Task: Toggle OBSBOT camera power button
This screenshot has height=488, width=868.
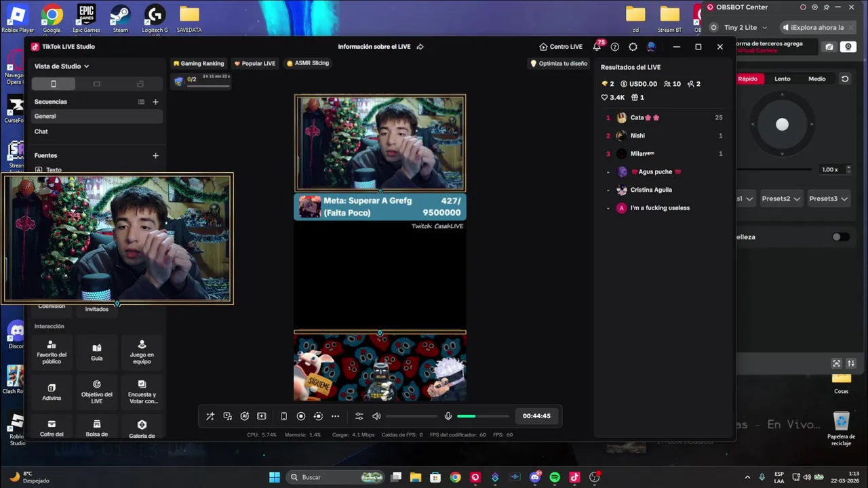Action: click(713, 28)
